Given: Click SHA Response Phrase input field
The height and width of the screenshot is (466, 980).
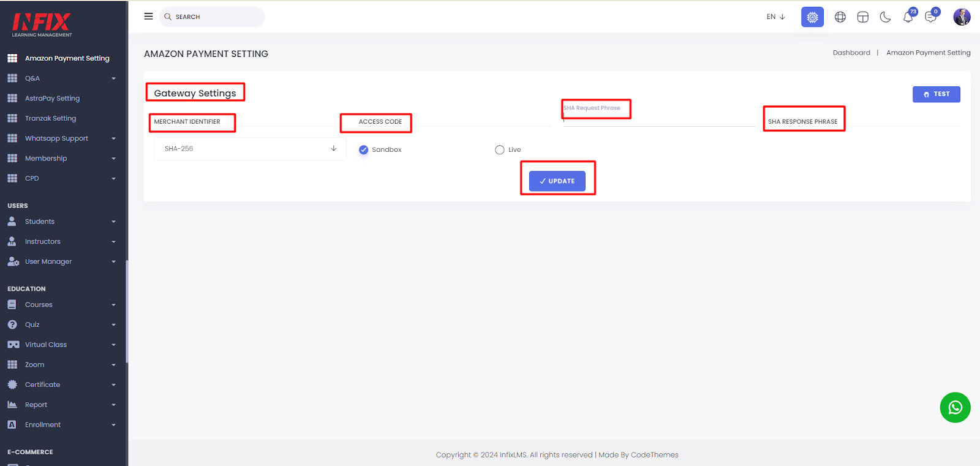Looking at the screenshot, I should (x=864, y=121).
